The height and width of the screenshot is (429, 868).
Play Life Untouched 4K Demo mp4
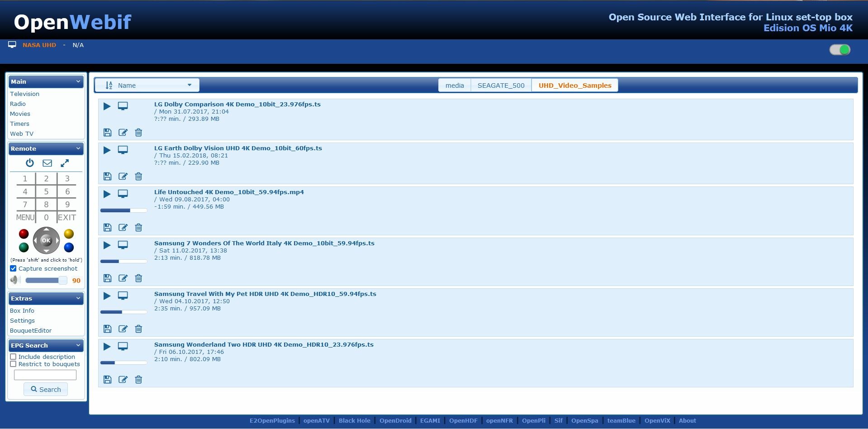[x=107, y=194]
